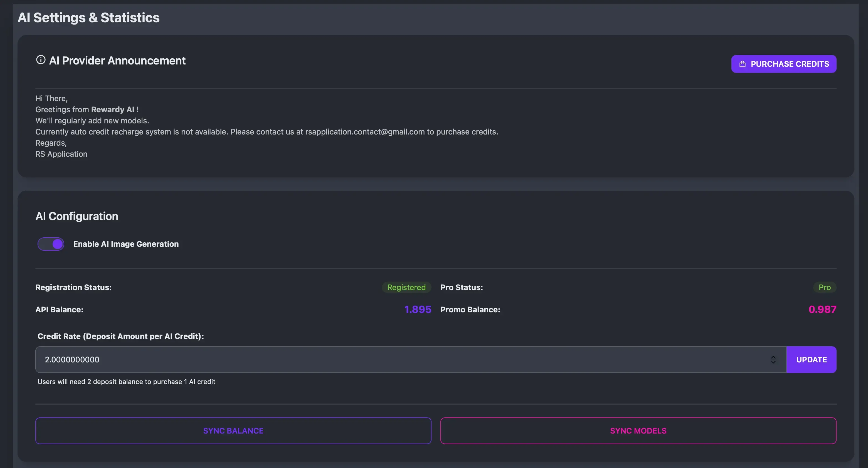This screenshot has height=468, width=868.
Task: Toggle Enable AI Image Generation switch
Action: point(51,244)
